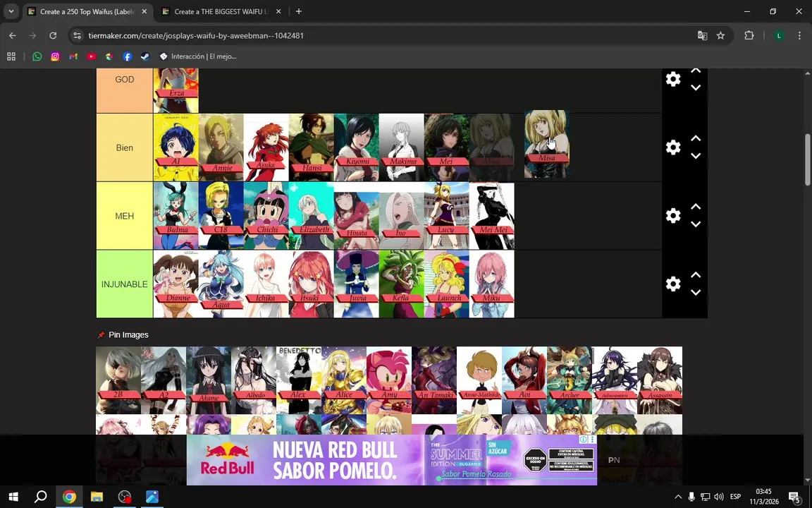
Task: Open Chrome three-dot menu
Action: pos(799,35)
